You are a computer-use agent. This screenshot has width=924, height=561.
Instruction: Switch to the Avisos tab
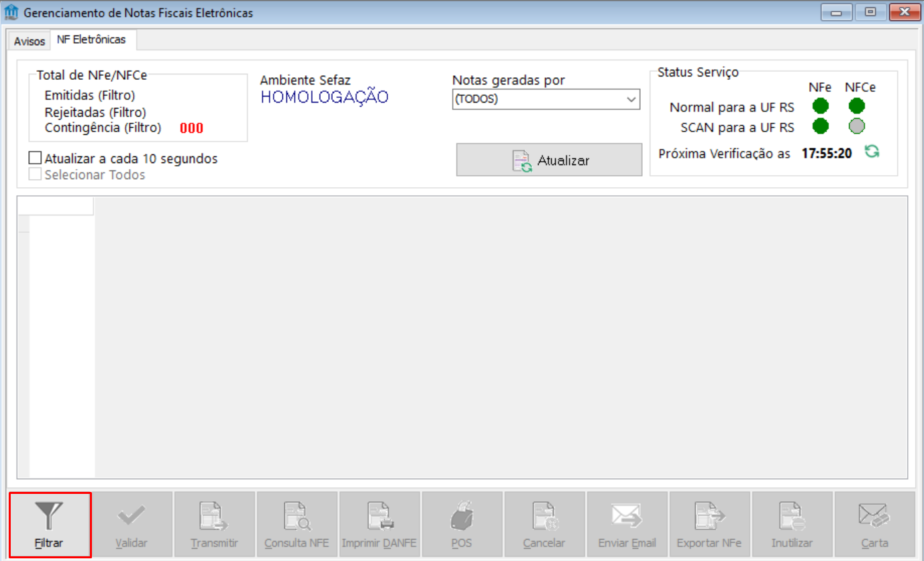(30, 42)
